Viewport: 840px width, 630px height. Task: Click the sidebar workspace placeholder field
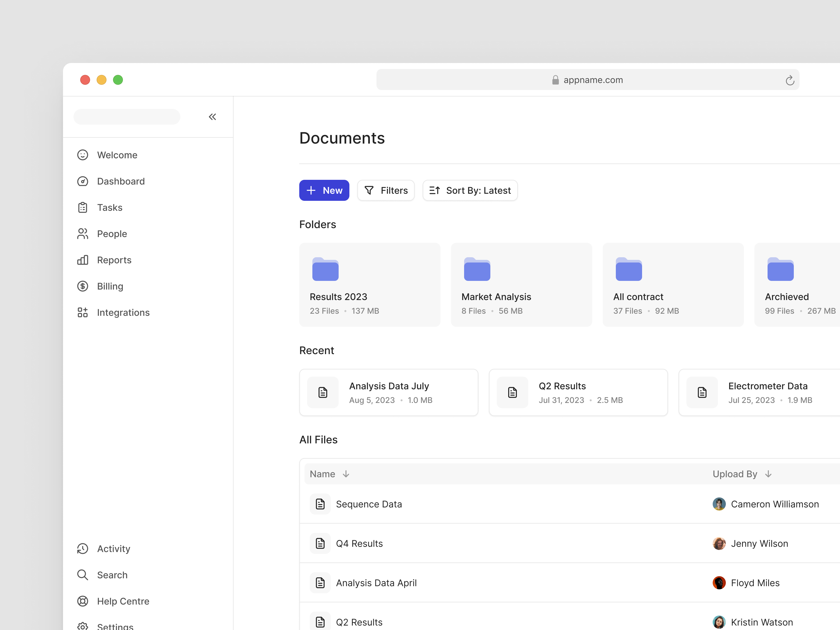pyautogui.click(x=127, y=117)
